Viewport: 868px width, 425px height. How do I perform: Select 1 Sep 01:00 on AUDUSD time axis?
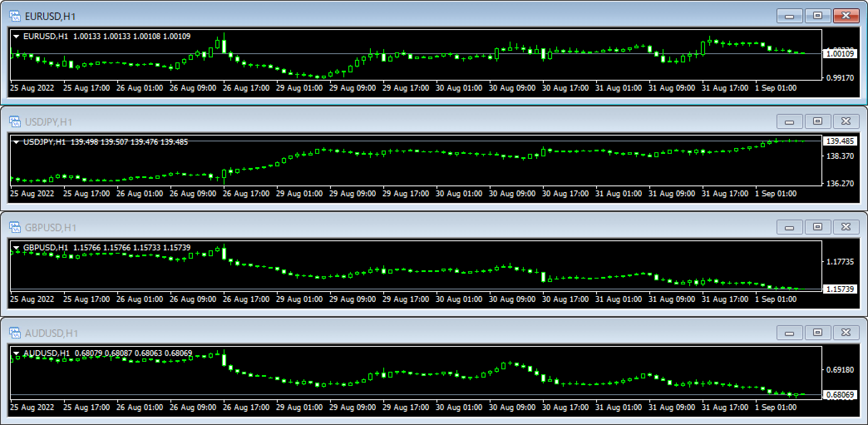(x=776, y=407)
